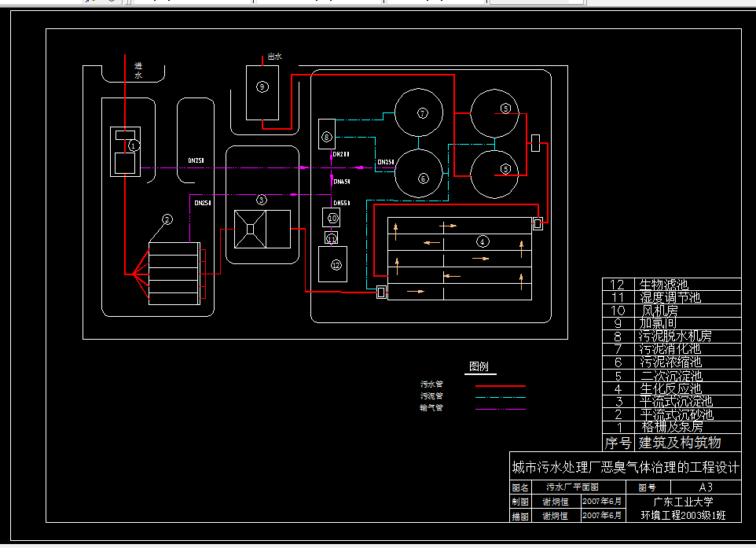The image size is (756, 548).
Task: Select 格栅及泵房 in the structures table
Action: (x=672, y=427)
